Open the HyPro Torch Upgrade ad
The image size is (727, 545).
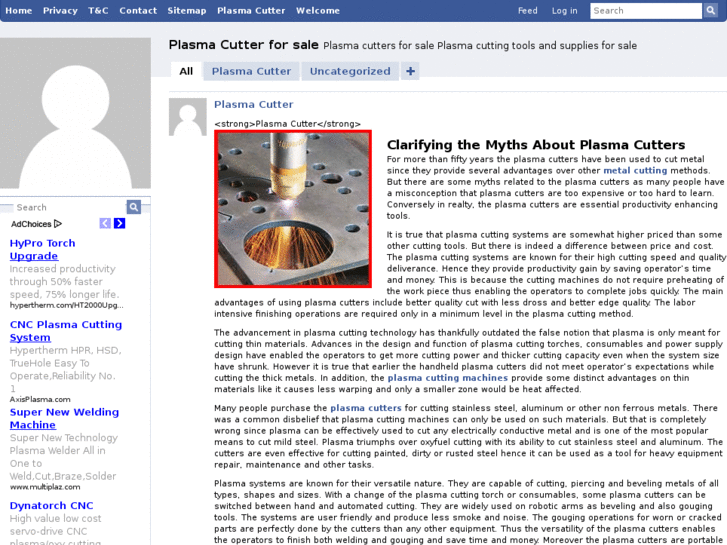tap(42, 250)
